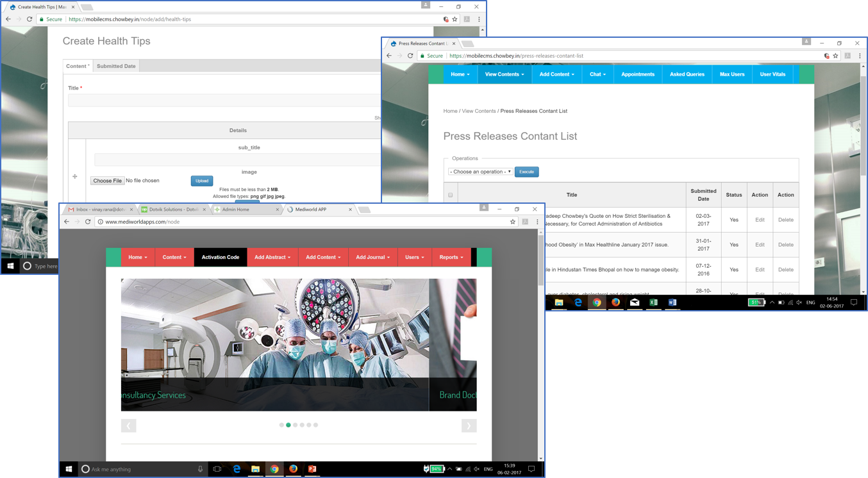The width and height of the screenshot is (868, 478).
Task: Open Appointments menu item
Action: pyautogui.click(x=638, y=74)
